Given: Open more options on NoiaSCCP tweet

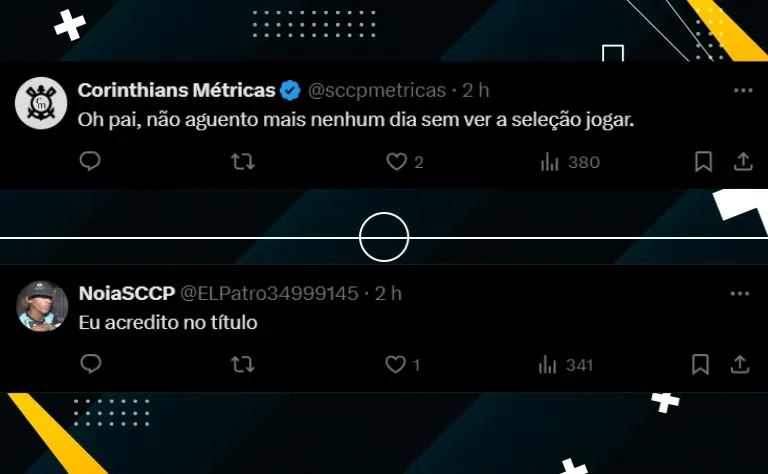Looking at the screenshot, I should [740, 294].
